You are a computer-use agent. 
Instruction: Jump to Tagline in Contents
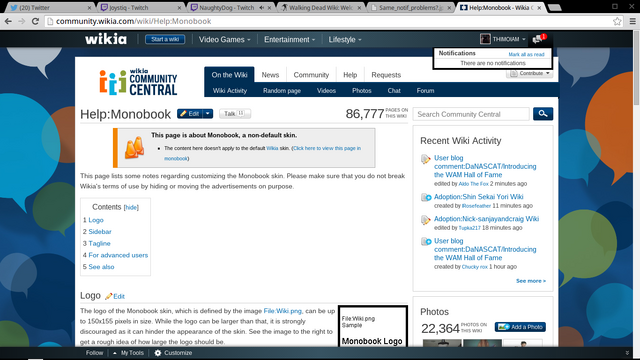[x=100, y=243]
